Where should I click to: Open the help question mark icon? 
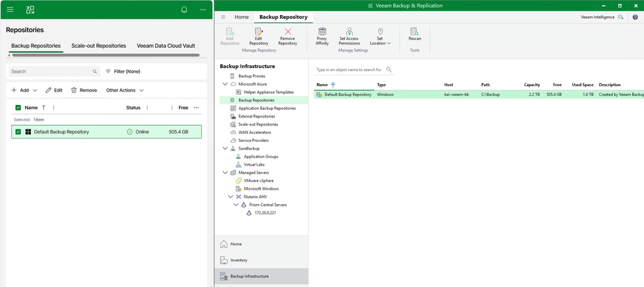click(x=635, y=17)
